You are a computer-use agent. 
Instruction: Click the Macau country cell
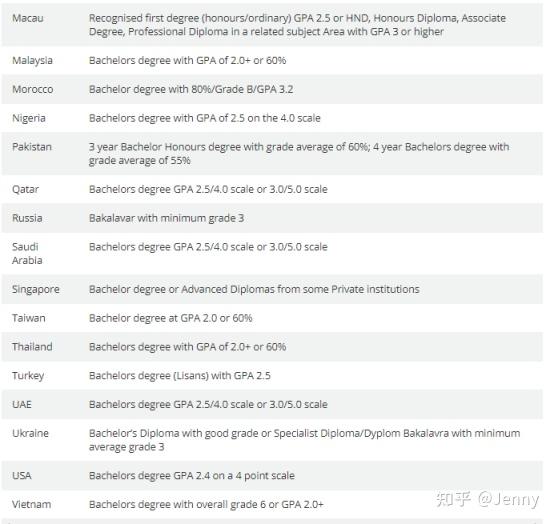[x=28, y=18]
